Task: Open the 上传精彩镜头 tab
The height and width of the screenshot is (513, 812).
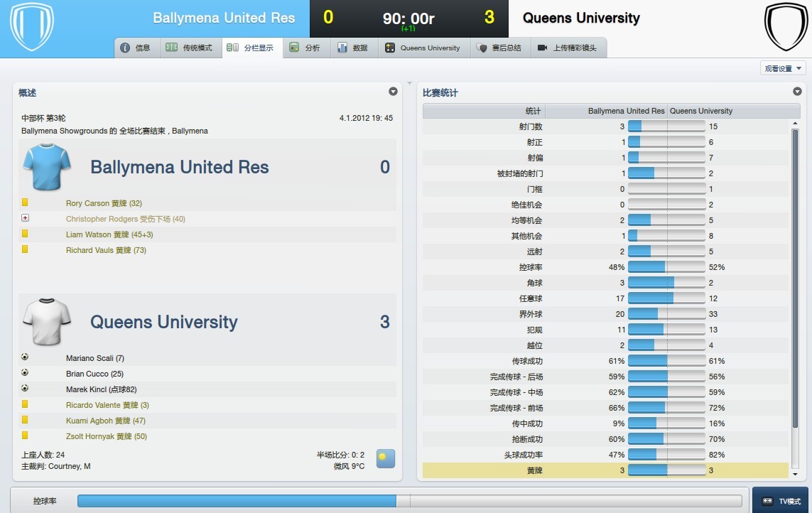Action: pos(568,48)
